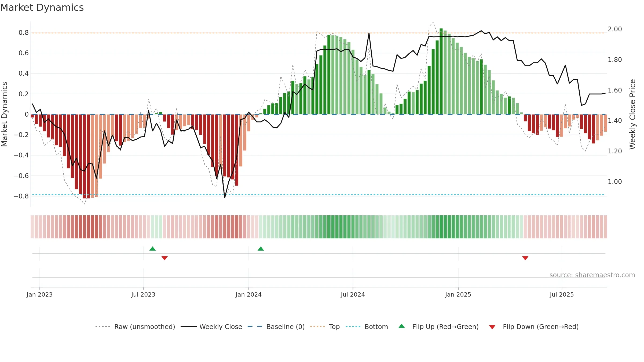This screenshot has height=362, width=644.
Task: Click the 0.4 left axis tick
Action: pos(24,73)
